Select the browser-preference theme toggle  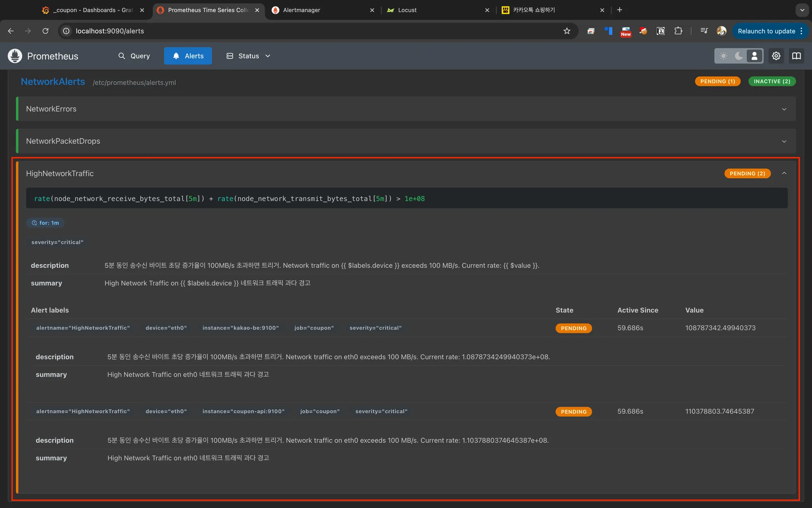pyautogui.click(x=754, y=56)
